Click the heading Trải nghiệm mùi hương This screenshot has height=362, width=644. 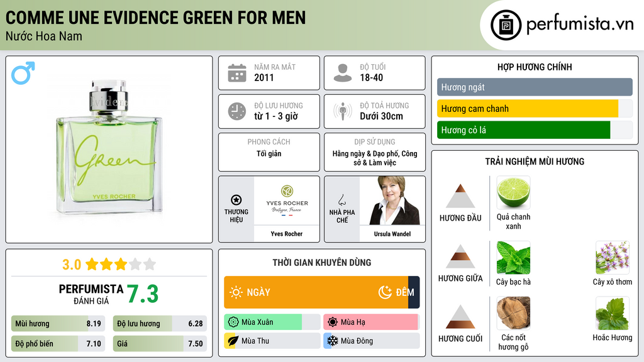point(535,162)
